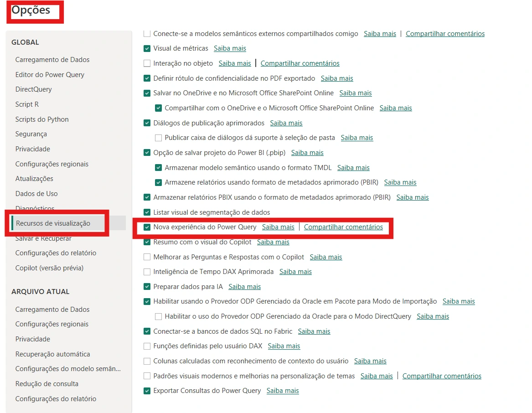Screen dimensions: 532x413
Task: Toggle Definir rótulo de confidencialidade no PDF
Action: point(147,78)
